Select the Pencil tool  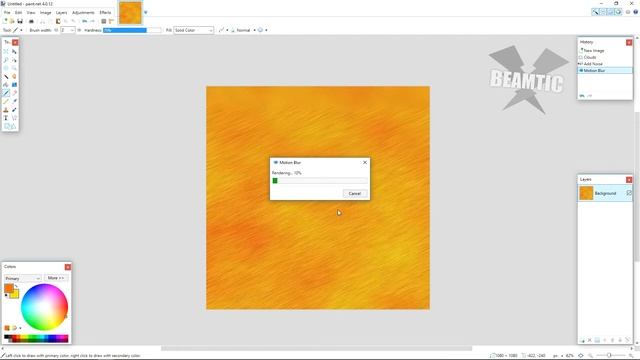coord(6,101)
